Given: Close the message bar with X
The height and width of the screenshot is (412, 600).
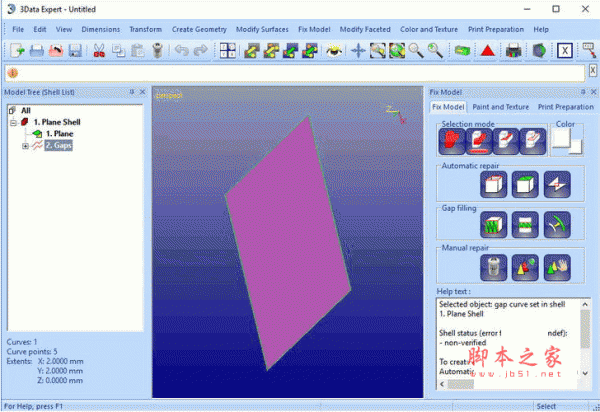Looking at the screenshot, I should (x=593, y=70).
